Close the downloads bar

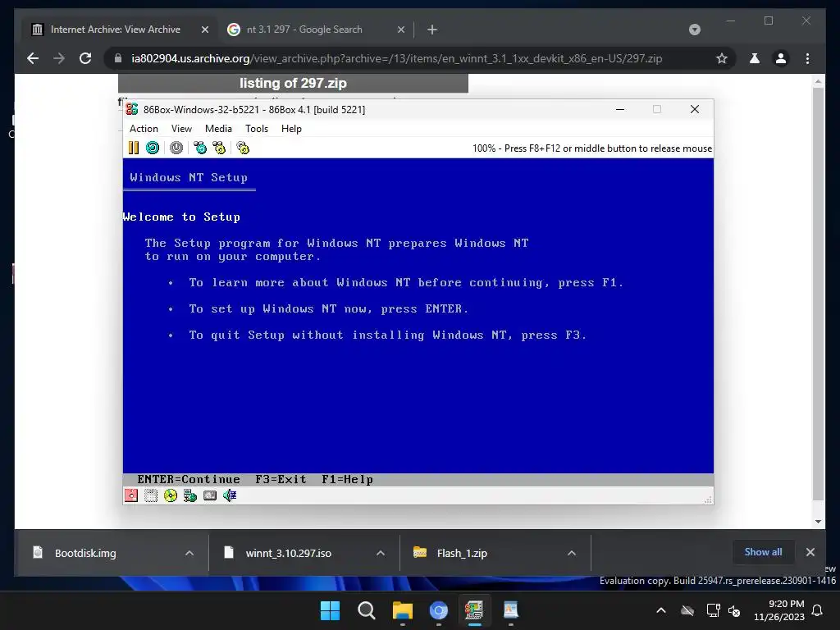coord(810,552)
